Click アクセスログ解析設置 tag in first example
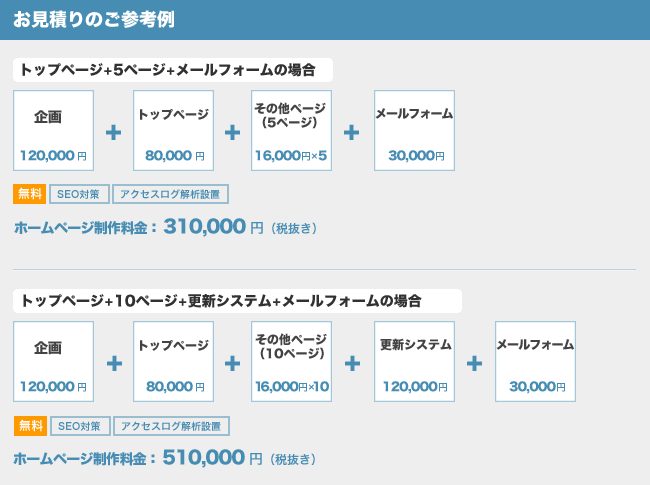Image resolution: width=650 pixels, height=485 pixels. coord(170,194)
